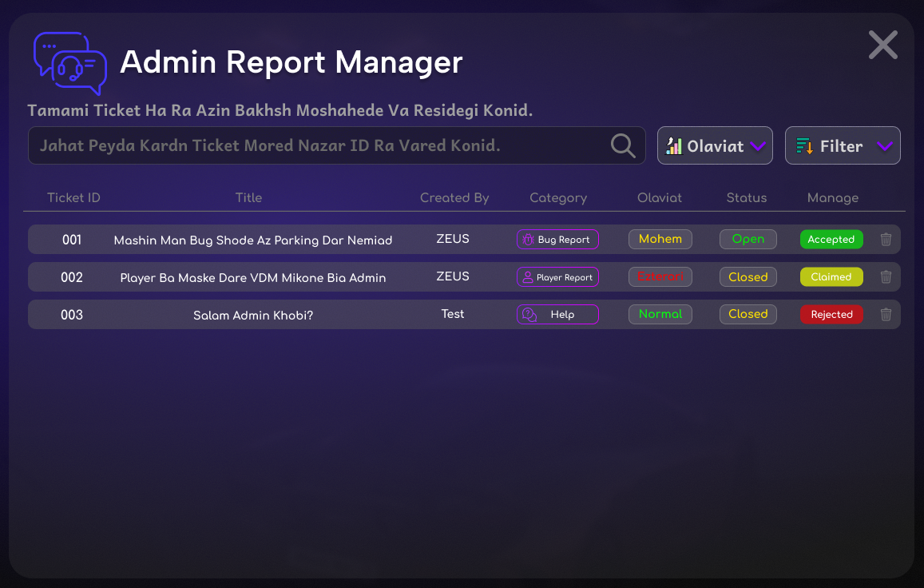Open the Filter dropdown

[x=843, y=145]
